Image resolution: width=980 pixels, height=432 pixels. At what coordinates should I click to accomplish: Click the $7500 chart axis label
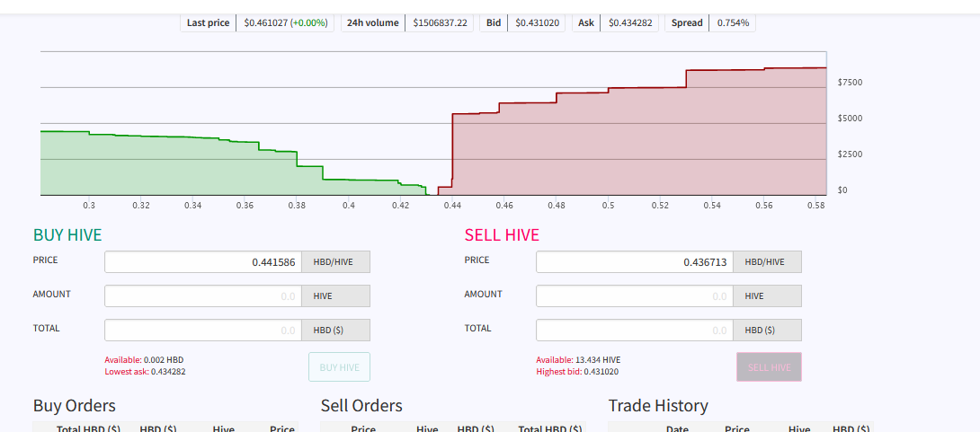tap(850, 83)
